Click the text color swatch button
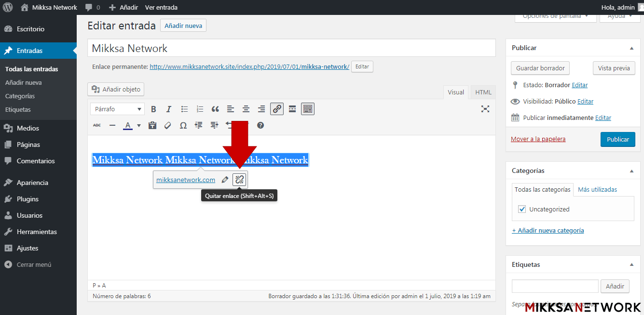The image size is (644, 315). (x=128, y=126)
